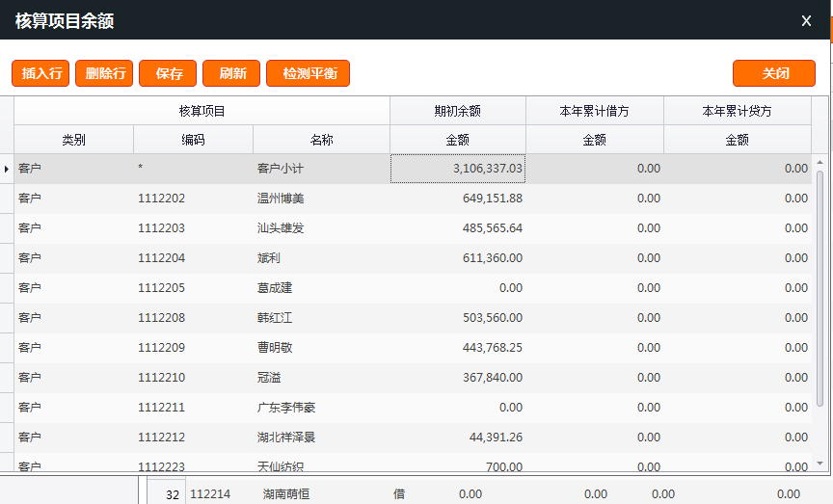Click the orange 关闭 button

click(x=774, y=73)
